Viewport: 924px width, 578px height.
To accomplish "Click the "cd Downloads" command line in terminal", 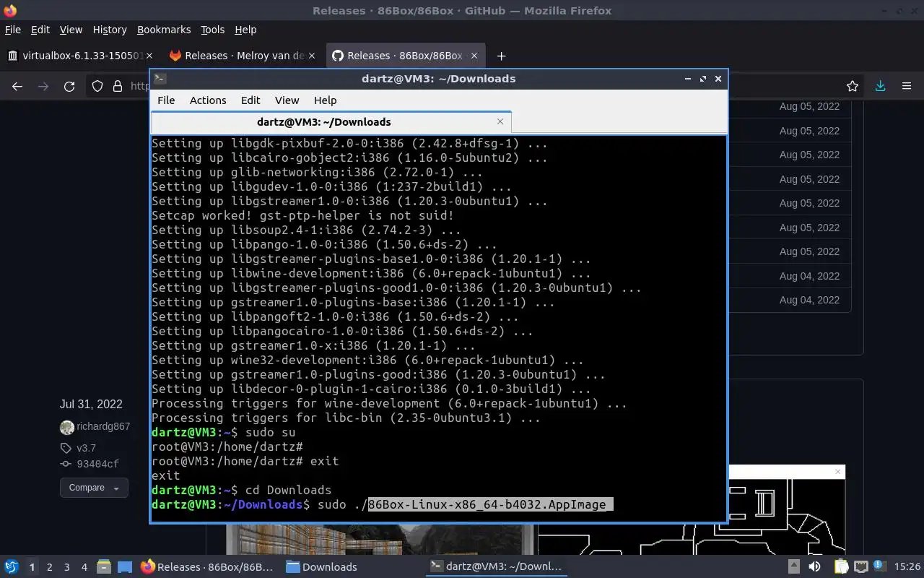I will [x=288, y=490].
